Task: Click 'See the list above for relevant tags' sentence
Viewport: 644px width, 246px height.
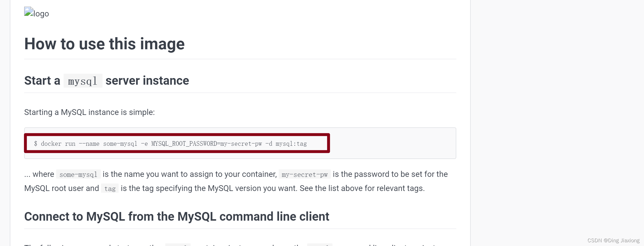Action: click(362, 188)
